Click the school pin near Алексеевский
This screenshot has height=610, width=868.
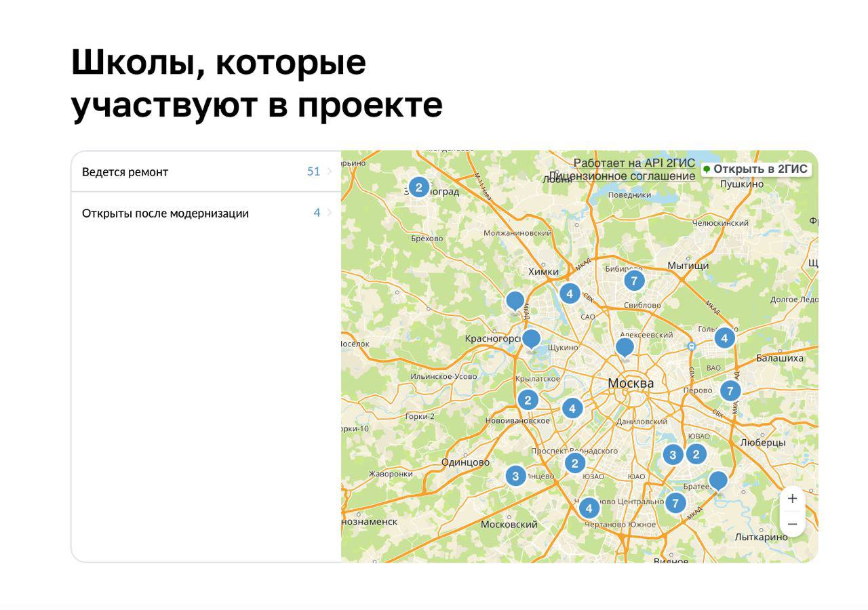[x=625, y=348]
